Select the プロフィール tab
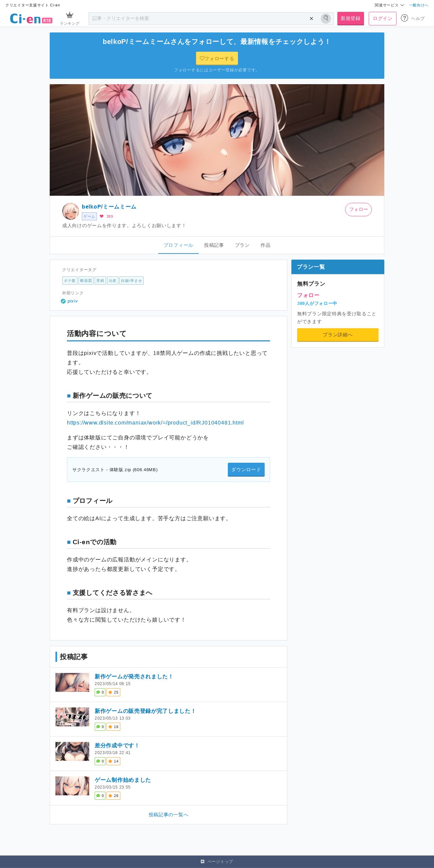 [x=178, y=245]
